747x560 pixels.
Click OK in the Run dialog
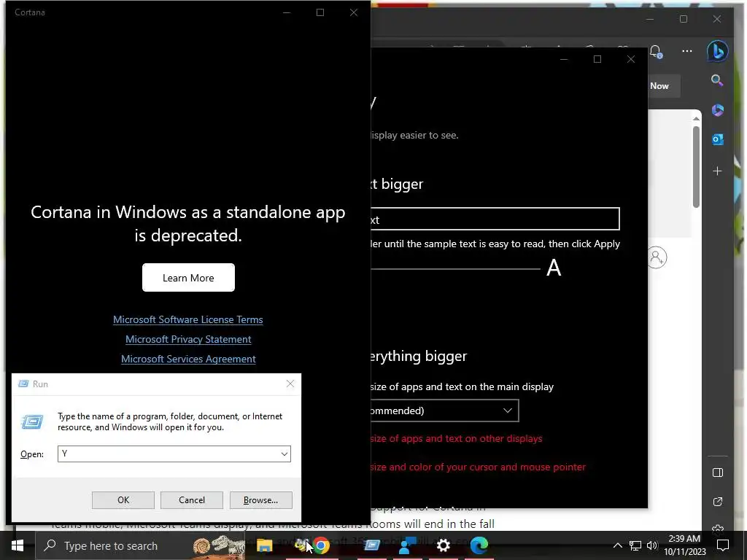tap(123, 500)
